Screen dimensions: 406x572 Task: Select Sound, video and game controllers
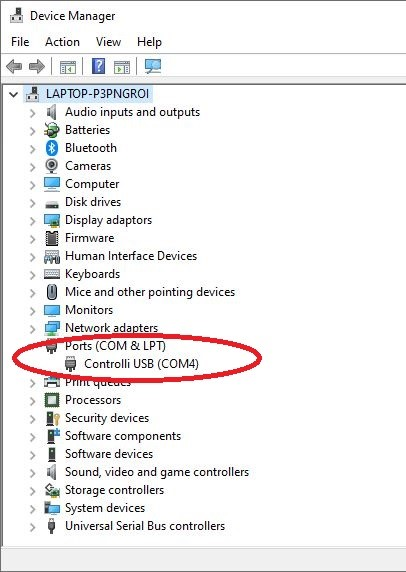(157, 472)
